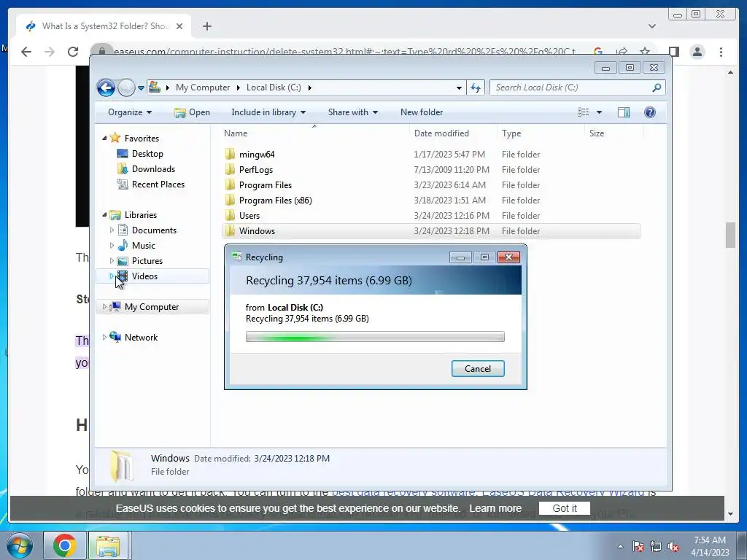Click the Explorer Back arrow button
The height and width of the screenshot is (560, 747).
pos(106,87)
